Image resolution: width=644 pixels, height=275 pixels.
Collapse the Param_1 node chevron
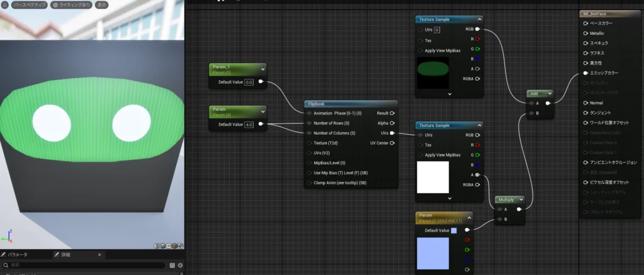coord(263,69)
